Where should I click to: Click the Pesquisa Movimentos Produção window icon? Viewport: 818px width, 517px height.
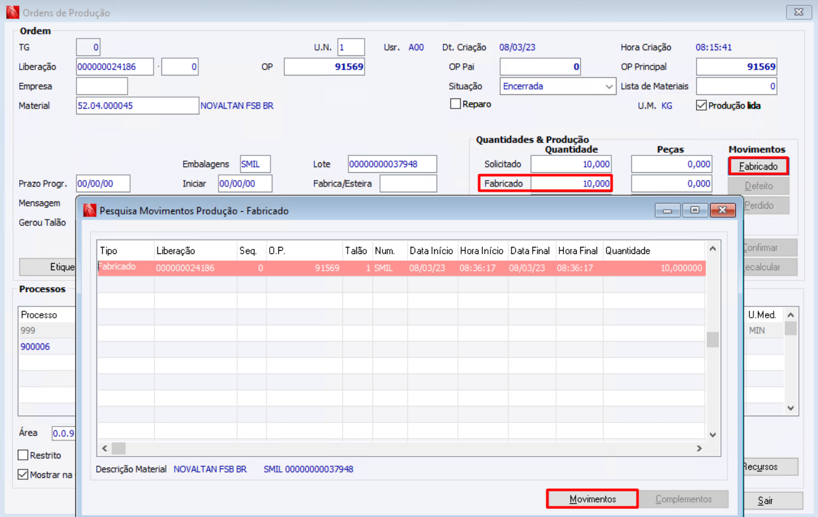click(90, 210)
